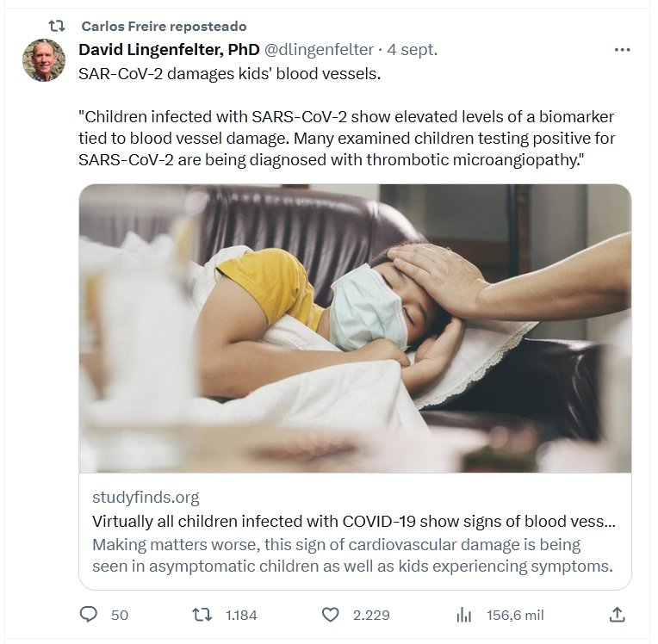Viewport: 658px width, 644px height.
Task: Click the 156,6 mil views count
Action: (516, 615)
